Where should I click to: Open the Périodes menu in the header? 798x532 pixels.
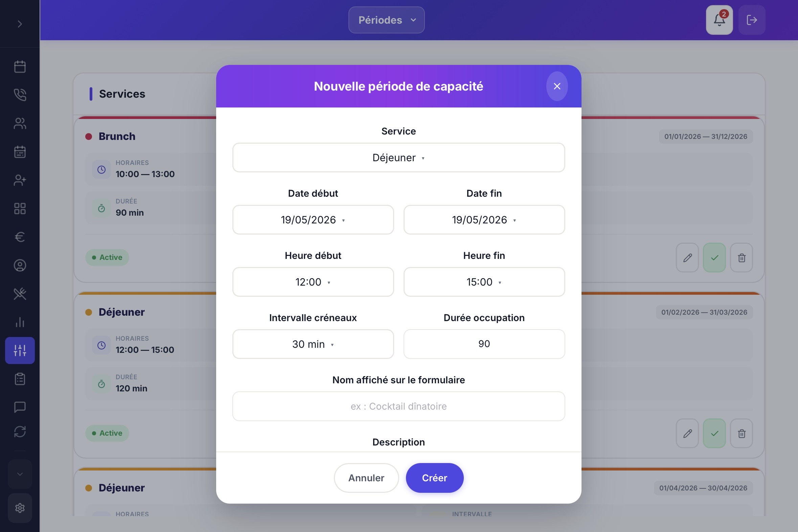pyautogui.click(x=386, y=20)
